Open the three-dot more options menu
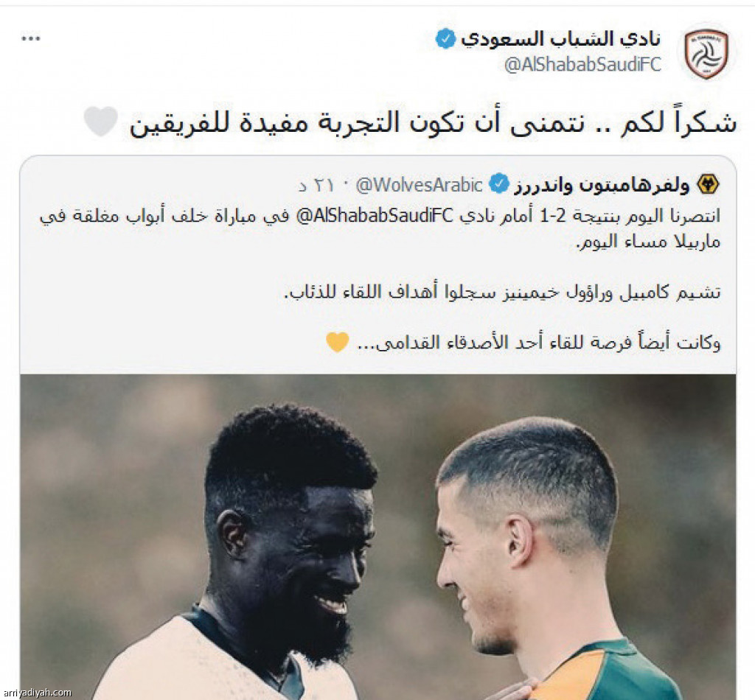755x700 pixels. [x=31, y=38]
